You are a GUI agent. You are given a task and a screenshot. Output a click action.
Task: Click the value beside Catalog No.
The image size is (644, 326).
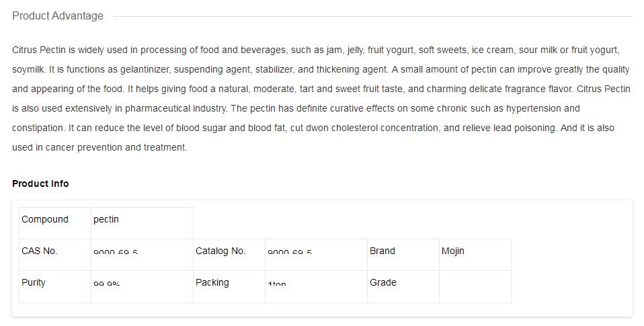click(290, 253)
